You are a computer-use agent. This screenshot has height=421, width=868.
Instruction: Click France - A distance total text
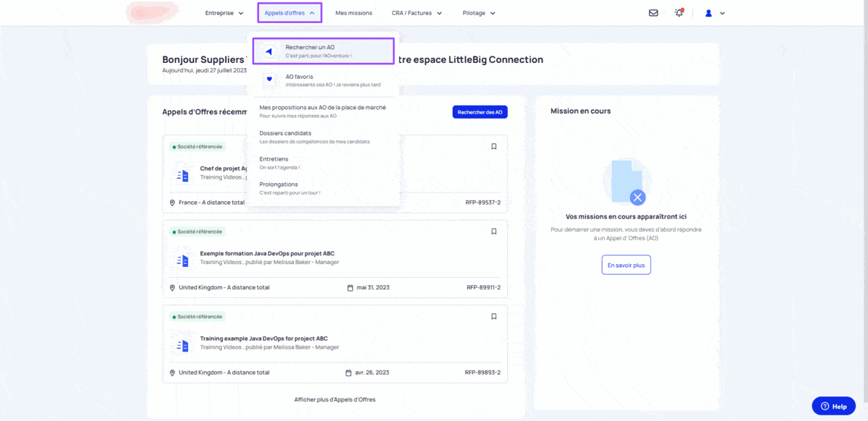(211, 203)
